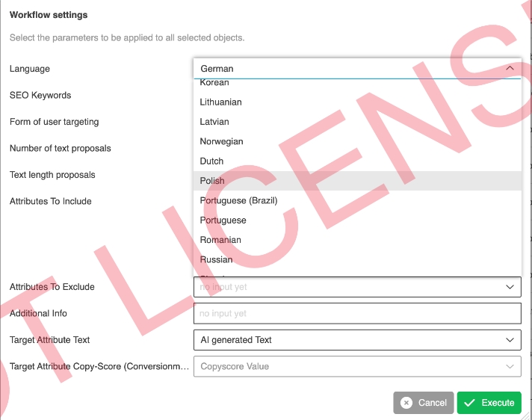Choose Romanian from the list
The height and width of the screenshot is (420, 532).
pos(220,240)
